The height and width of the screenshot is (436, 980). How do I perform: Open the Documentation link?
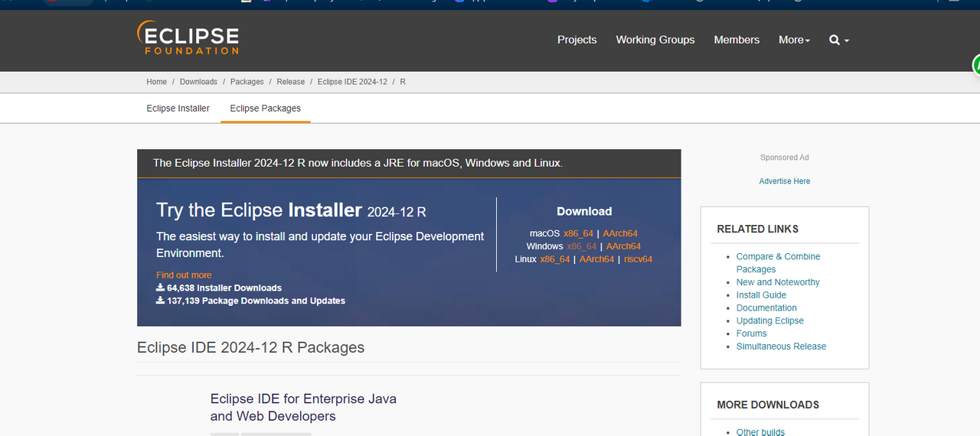point(766,308)
